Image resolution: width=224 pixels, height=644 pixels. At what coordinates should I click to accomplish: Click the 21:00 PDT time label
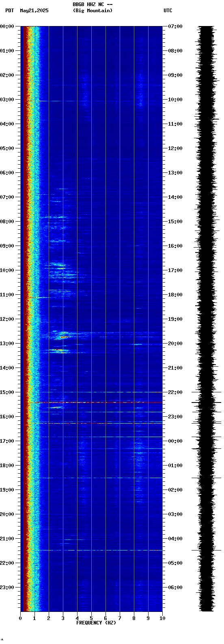[7, 539]
